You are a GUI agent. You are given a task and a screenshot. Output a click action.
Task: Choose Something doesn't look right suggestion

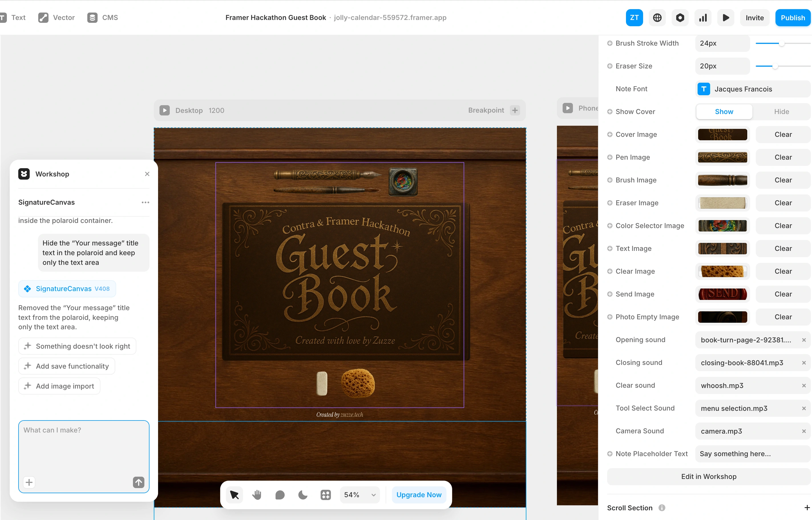pos(77,346)
